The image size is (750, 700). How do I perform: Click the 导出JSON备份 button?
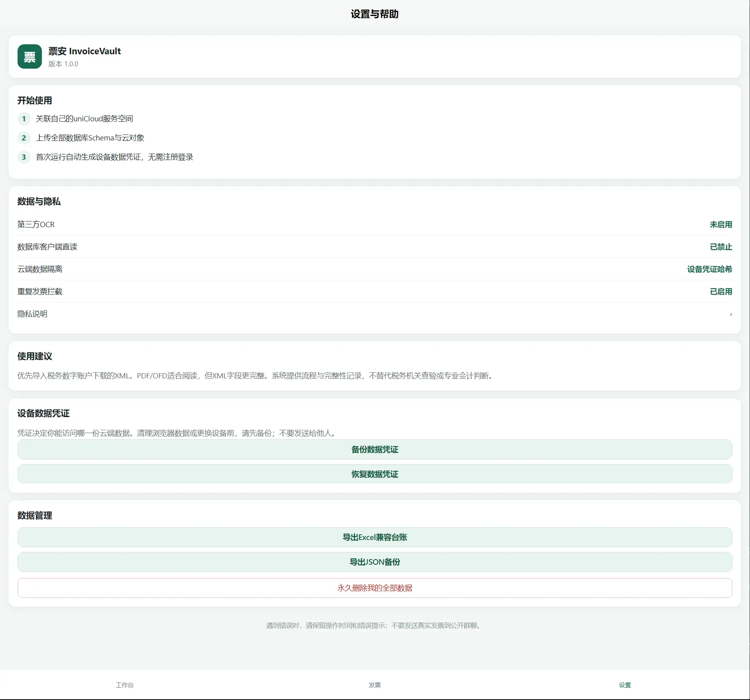click(375, 562)
